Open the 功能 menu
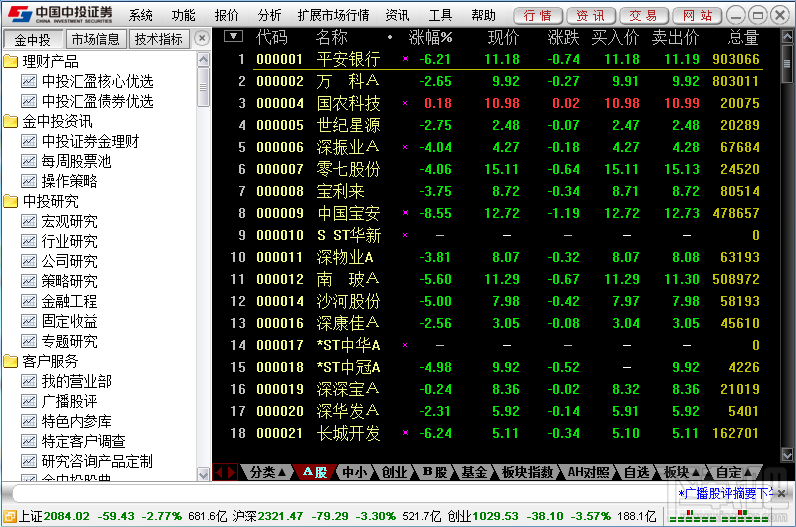Screen dimensions: 796x527 click(x=183, y=15)
